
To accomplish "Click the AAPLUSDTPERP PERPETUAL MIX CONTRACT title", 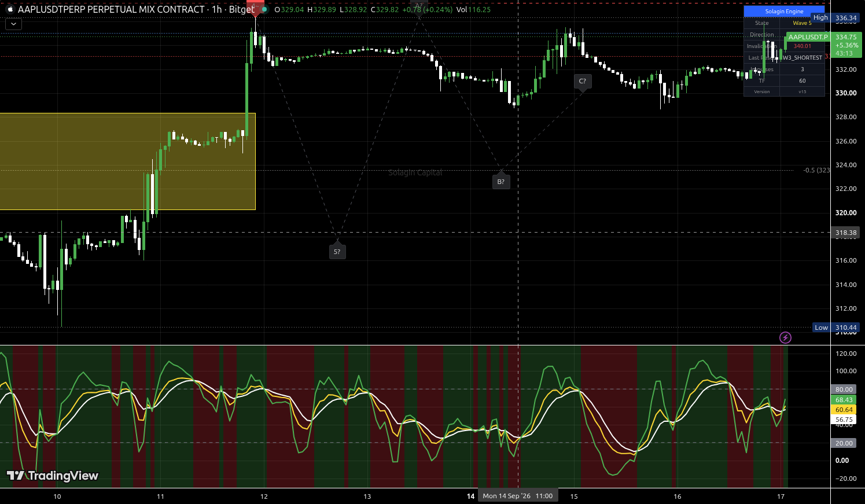I will (111, 9).
